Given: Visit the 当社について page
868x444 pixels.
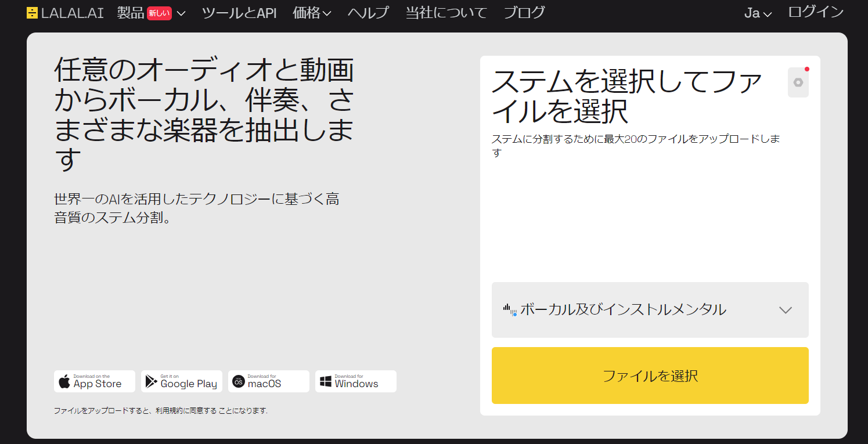Looking at the screenshot, I should tap(446, 12).
